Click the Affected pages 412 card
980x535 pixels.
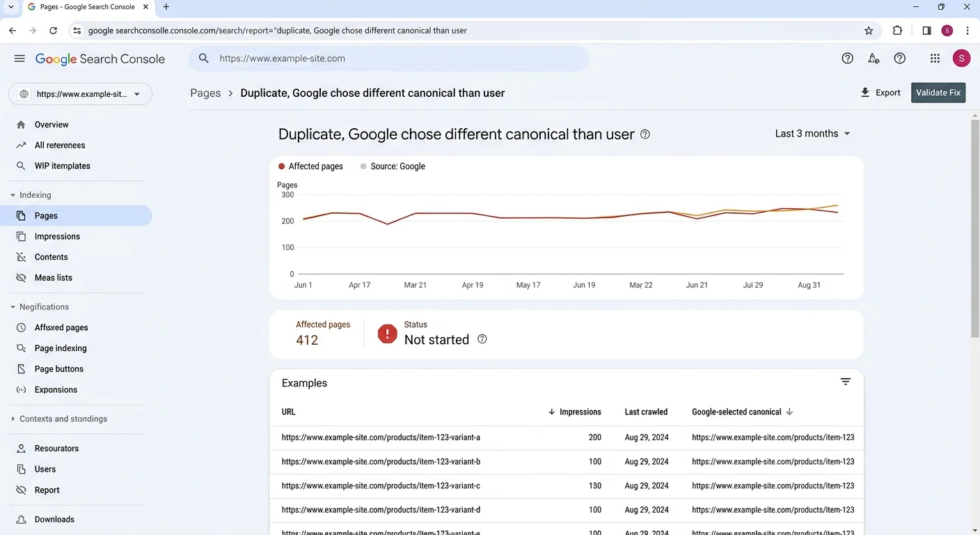click(323, 334)
